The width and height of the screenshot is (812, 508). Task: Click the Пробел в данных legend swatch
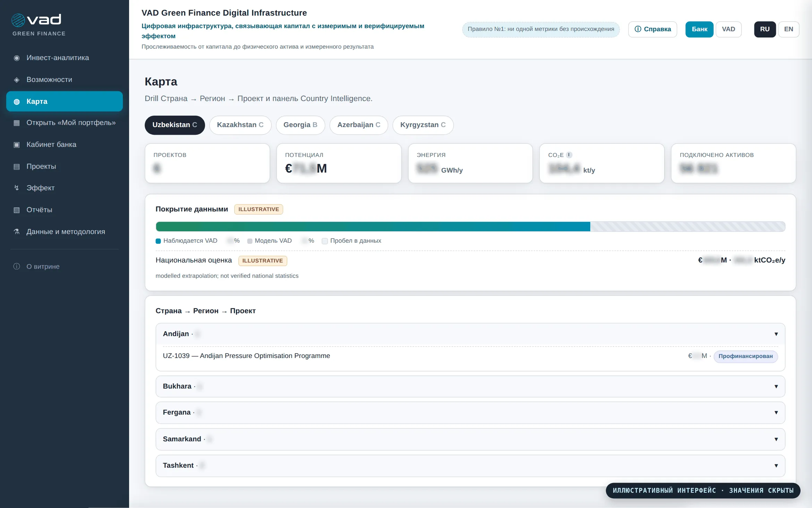click(325, 241)
